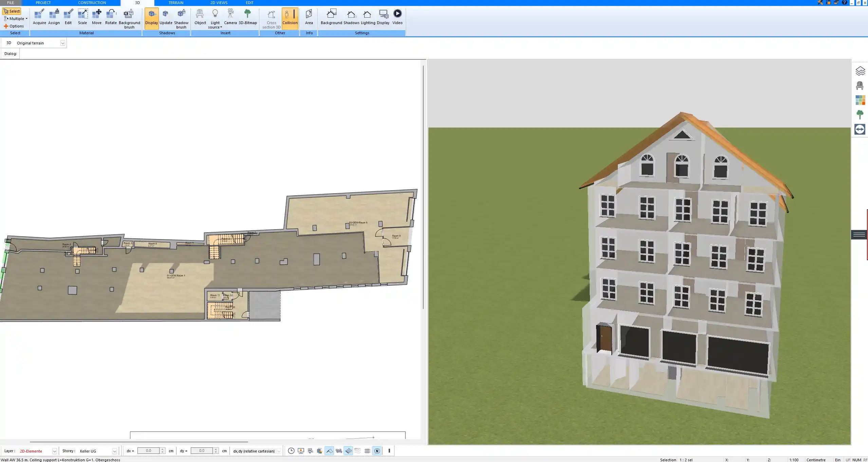Open the furniture chair sidebar icon
868x462 pixels.
[x=860, y=85]
